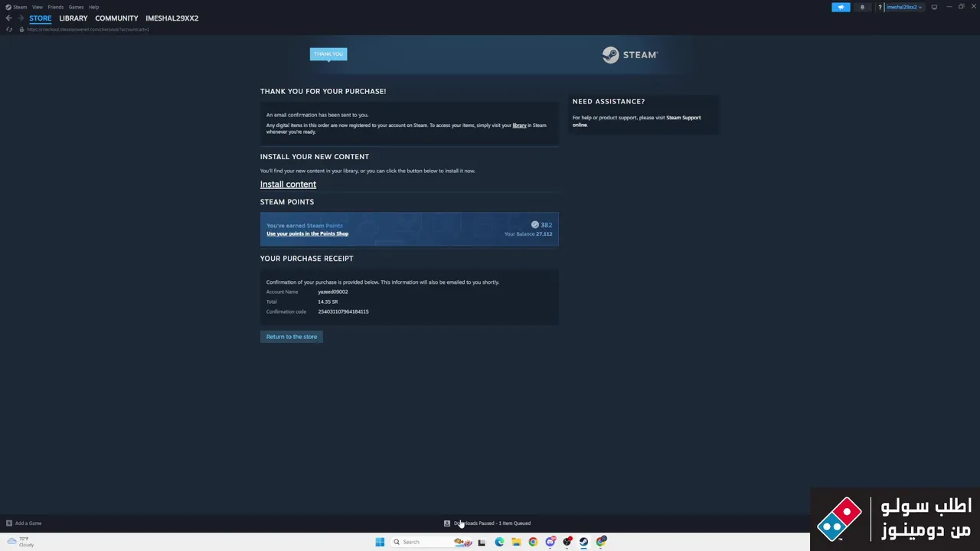980x551 pixels.
Task: Follow 'Use your points in the Points Shop' link
Action: click(307, 233)
